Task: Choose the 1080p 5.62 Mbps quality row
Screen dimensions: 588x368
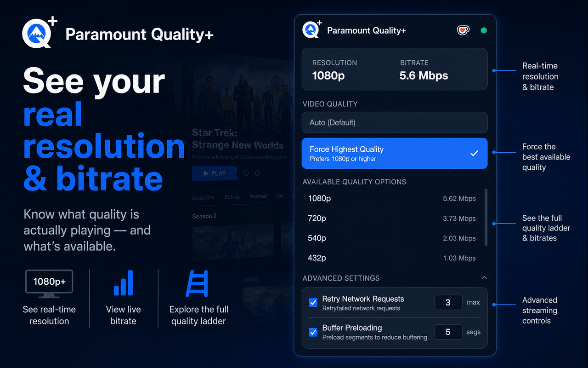Action: 392,198
